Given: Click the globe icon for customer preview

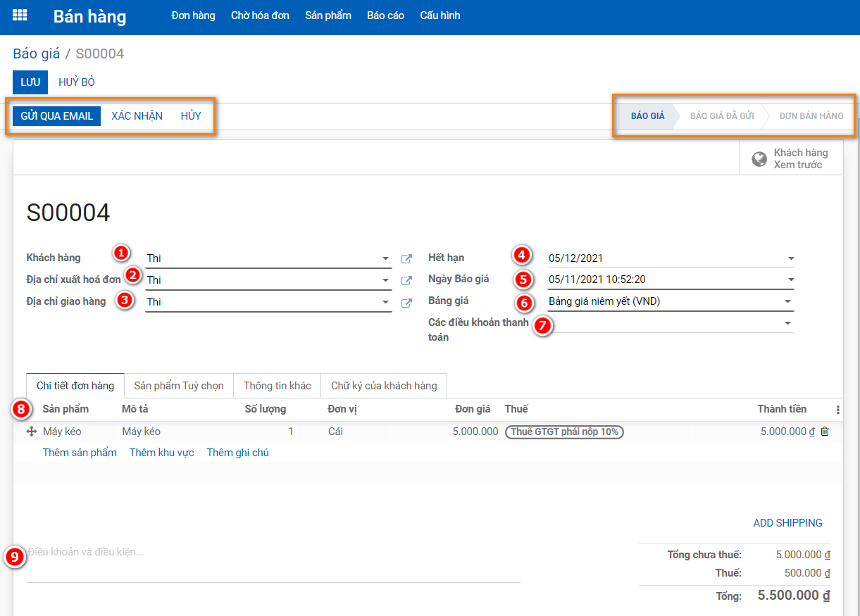Looking at the screenshot, I should (x=759, y=158).
